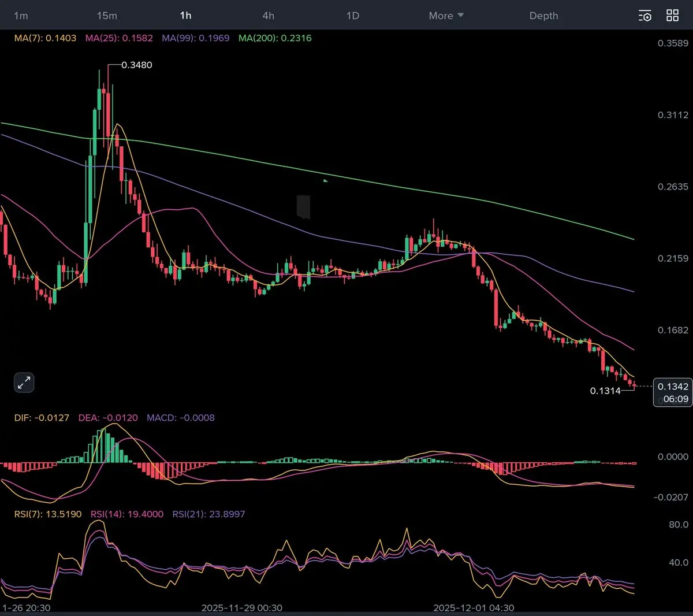Click the MA(25): 0.1582 label
This screenshot has width=693, height=616.
(x=119, y=38)
